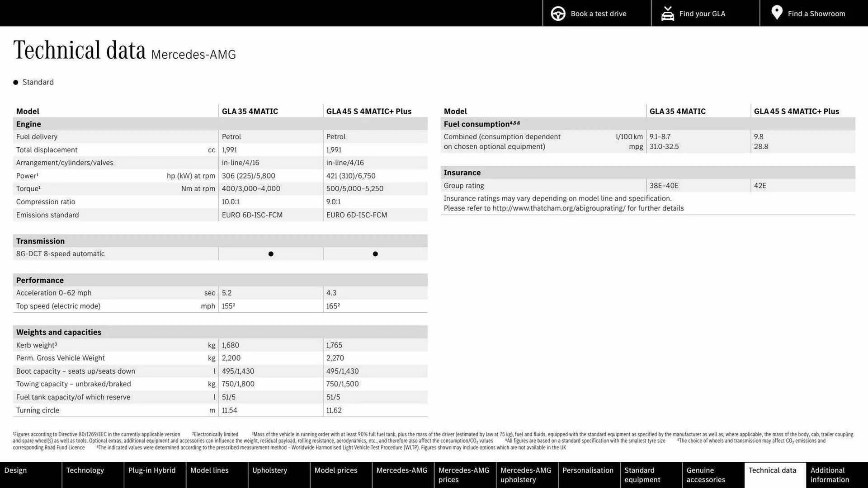The image size is (868, 488).
Task: Open Mercedes-AMG prices tab
Action: 463,474
